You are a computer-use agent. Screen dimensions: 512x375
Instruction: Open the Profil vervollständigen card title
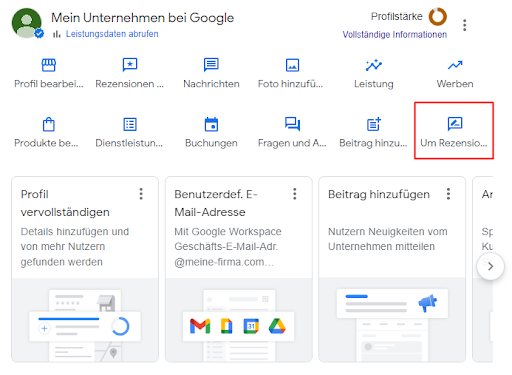coord(65,203)
